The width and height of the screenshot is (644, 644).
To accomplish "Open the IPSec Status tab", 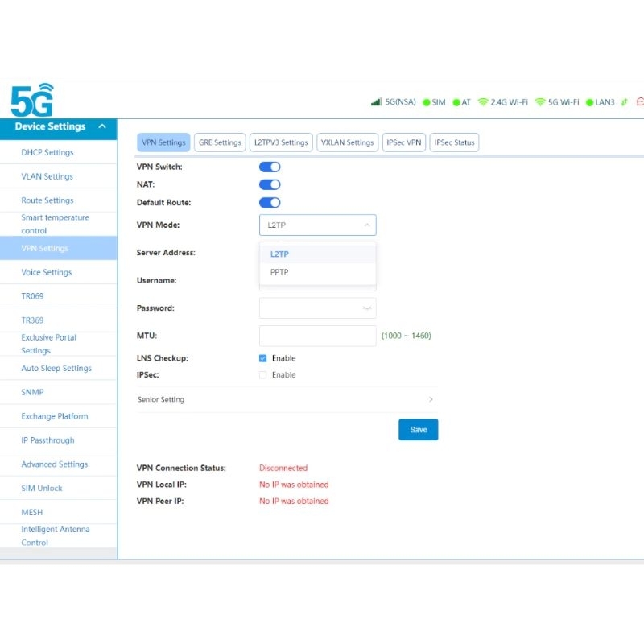I will 454,142.
